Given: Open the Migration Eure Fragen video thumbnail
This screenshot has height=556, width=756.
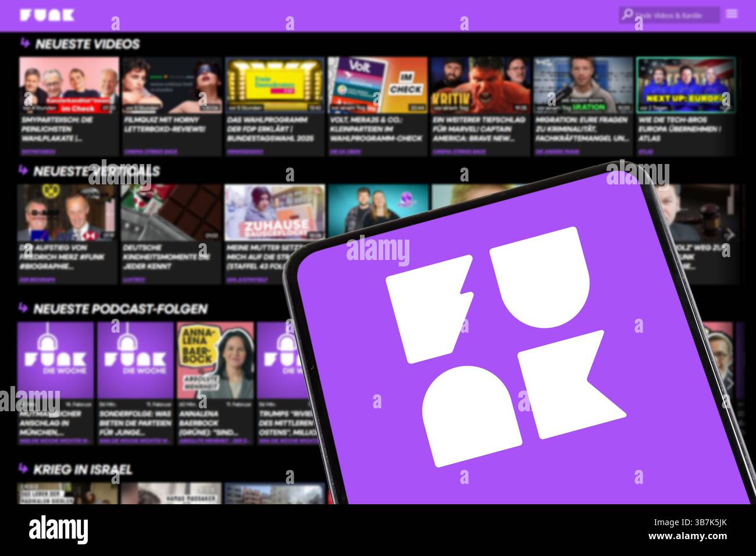Looking at the screenshot, I should click(x=583, y=85).
